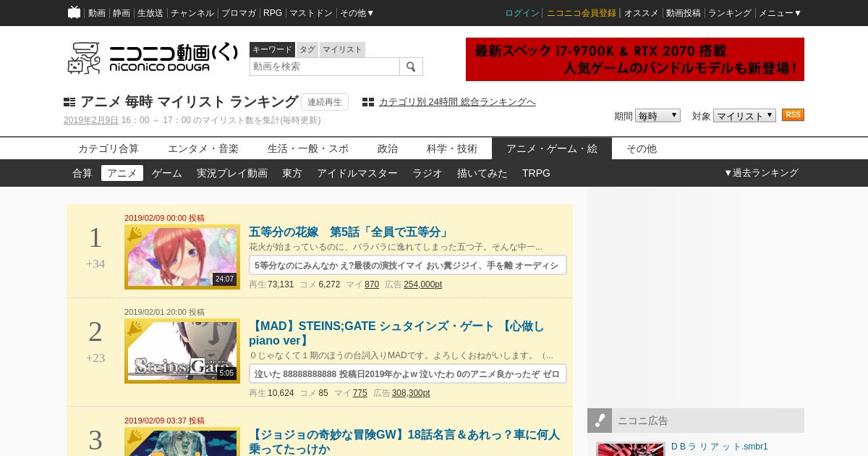Open オススメ in top bar
This screenshot has width=868, height=456.
pyautogui.click(x=642, y=13)
